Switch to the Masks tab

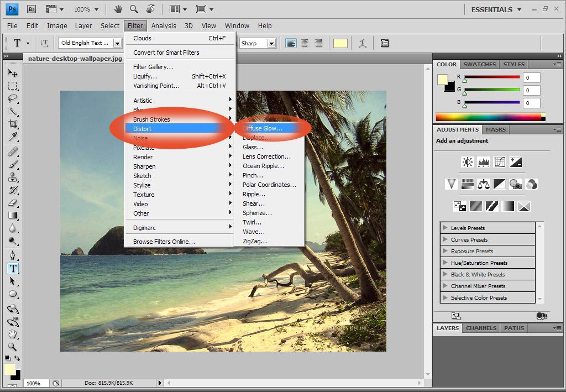click(496, 129)
